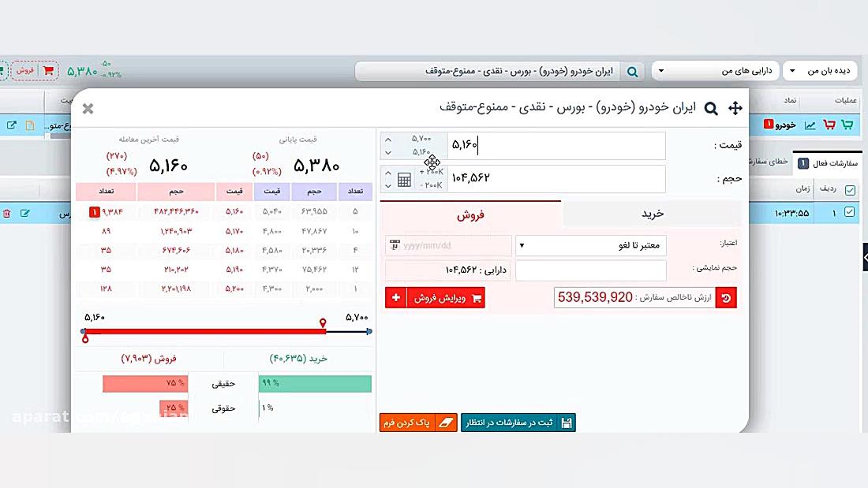This screenshot has width=868, height=488.
Task: Click the right blue end handle of the price range
Action: [369, 331]
